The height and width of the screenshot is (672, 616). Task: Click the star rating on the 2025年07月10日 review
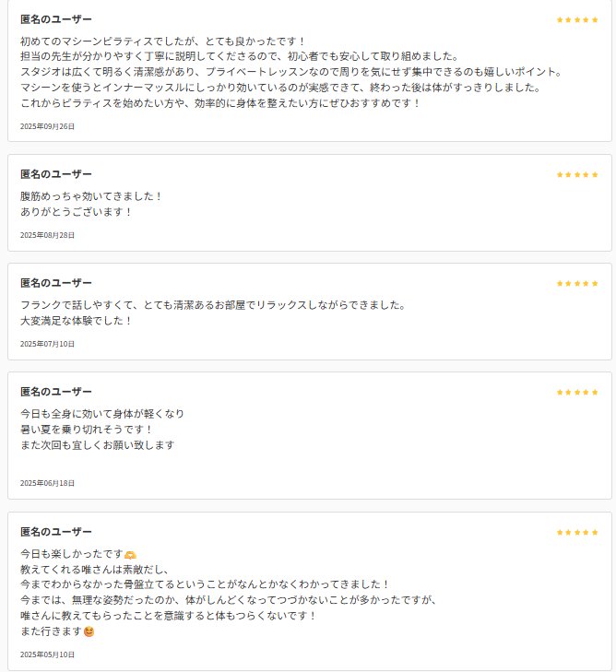point(577,283)
